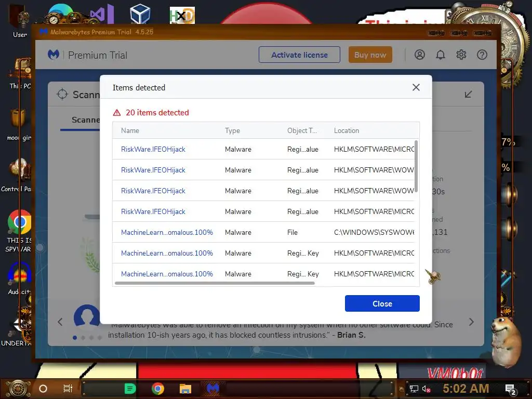Open the HxD desktop icon
The height and width of the screenshot is (399, 532).
(x=182, y=15)
